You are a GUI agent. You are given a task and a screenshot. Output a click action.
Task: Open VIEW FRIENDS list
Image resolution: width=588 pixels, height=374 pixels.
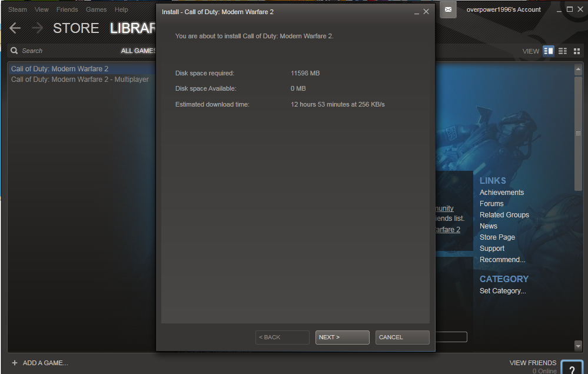pos(533,363)
